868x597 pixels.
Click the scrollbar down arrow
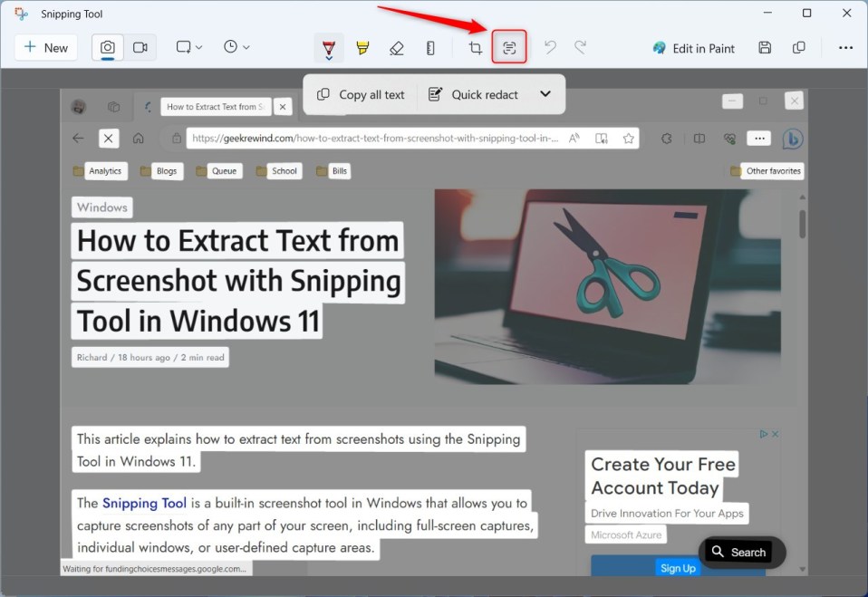click(802, 569)
